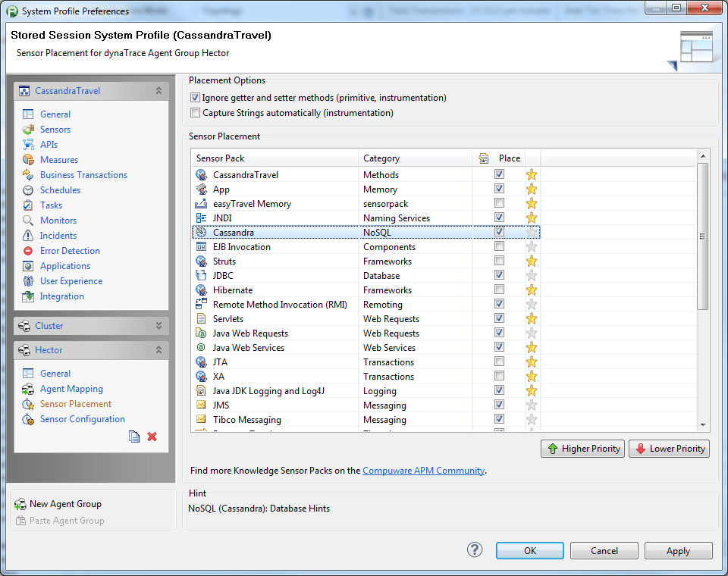
Task: Click the Tasks icon in sidebar
Action: [28, 205]
